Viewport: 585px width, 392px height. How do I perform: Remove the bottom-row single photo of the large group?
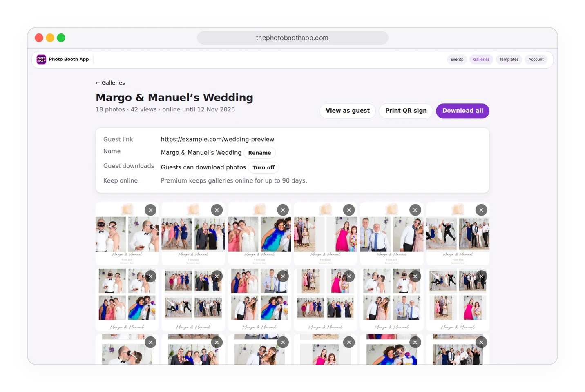[x=482, y=342]
